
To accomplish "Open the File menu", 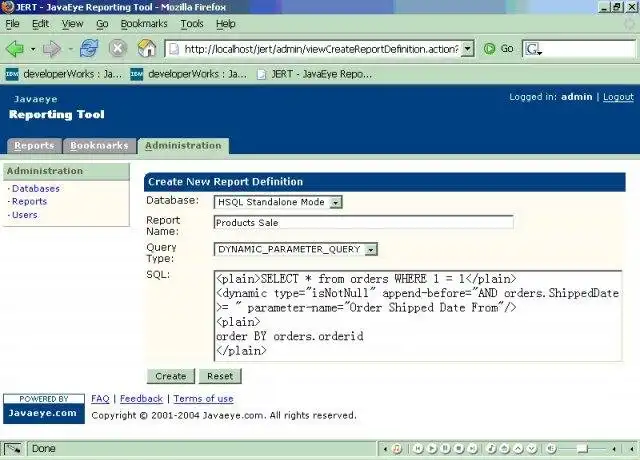I will coord(12,24).
